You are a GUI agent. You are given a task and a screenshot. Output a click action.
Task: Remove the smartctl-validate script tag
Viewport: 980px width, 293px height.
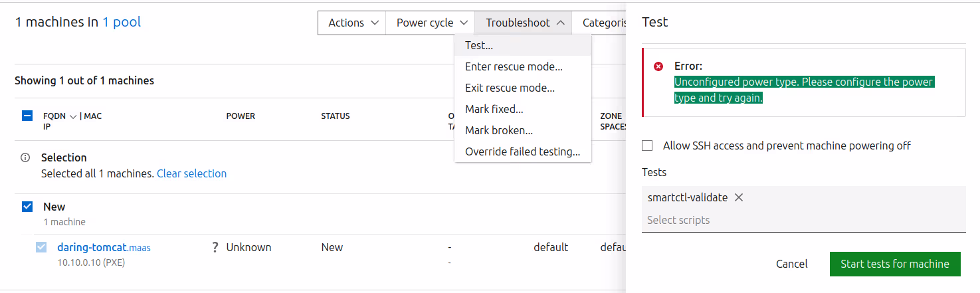[x=739, y=197]
